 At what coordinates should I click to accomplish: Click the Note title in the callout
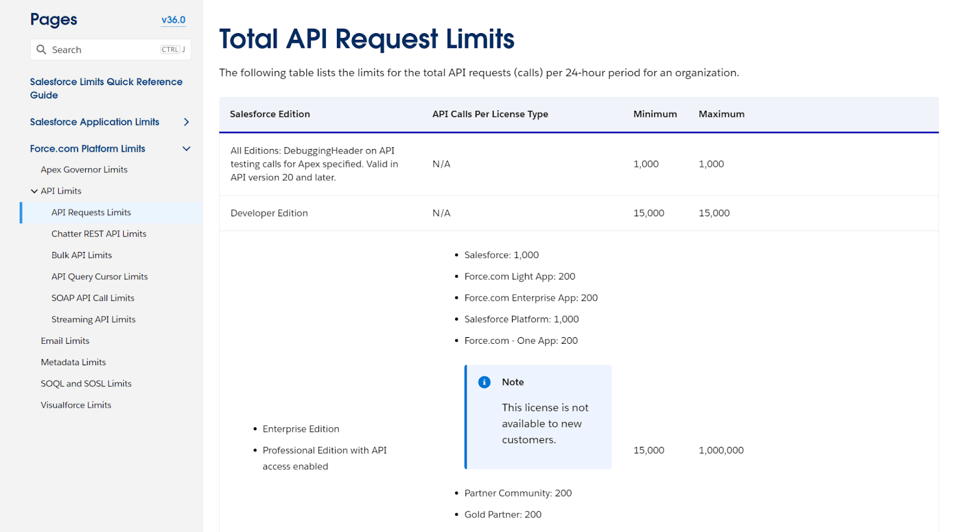tap(513, 382)
